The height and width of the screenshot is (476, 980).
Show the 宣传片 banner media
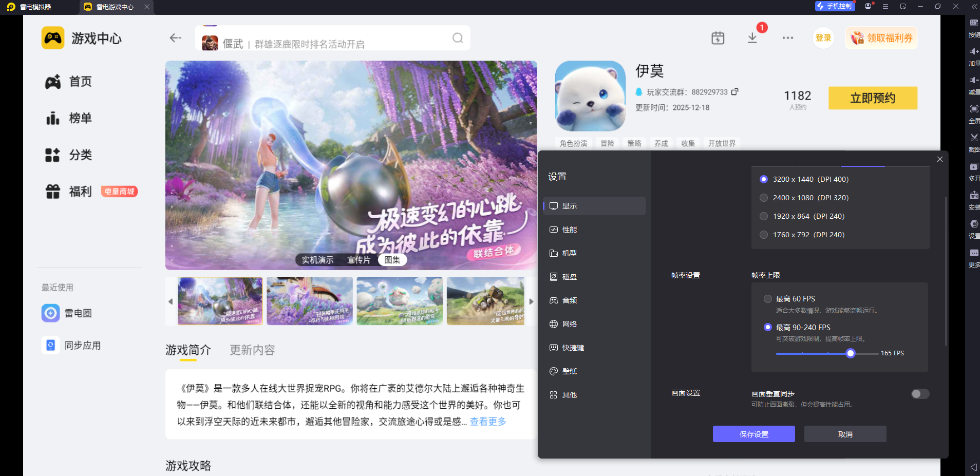click(x=359, y=260)
